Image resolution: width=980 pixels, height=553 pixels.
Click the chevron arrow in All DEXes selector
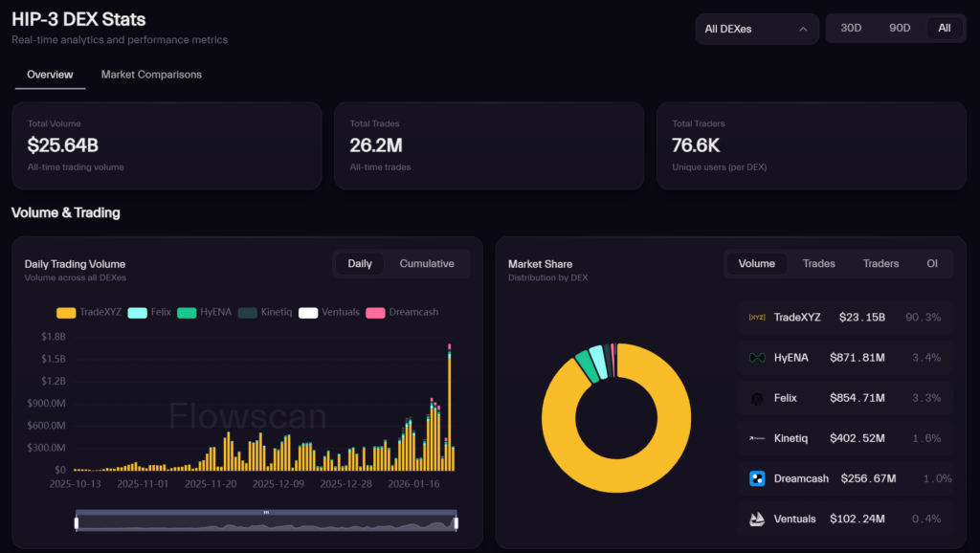[803, 29]
